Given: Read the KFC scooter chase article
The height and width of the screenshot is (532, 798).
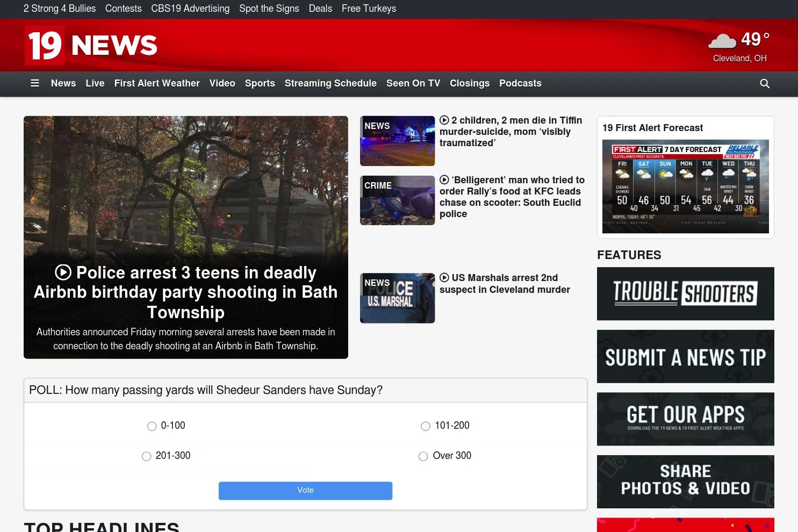Looking at the screenshot, I should click(512, 197).
